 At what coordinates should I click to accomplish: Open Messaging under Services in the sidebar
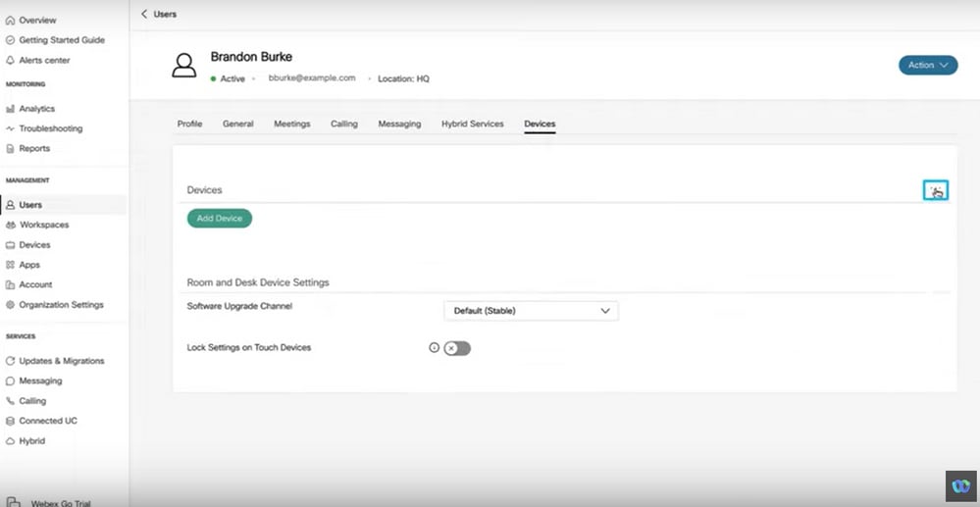click(x=33, y=380)
